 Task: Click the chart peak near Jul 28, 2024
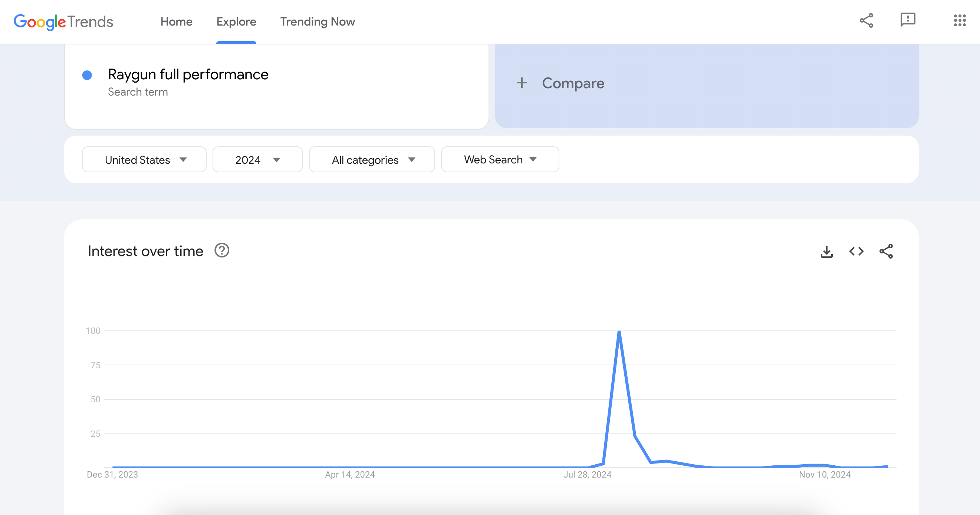tap(619, 332)
